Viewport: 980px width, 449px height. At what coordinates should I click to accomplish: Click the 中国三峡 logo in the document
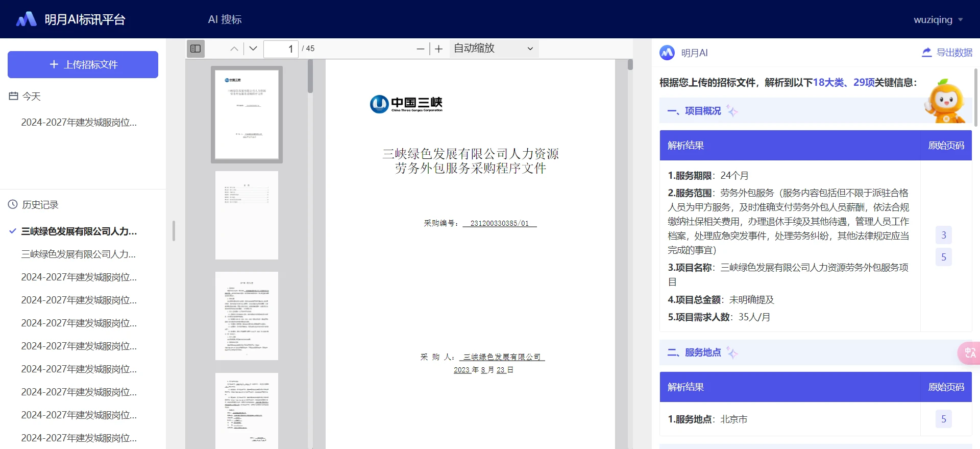pyautogui.click(x=406, y=104)
